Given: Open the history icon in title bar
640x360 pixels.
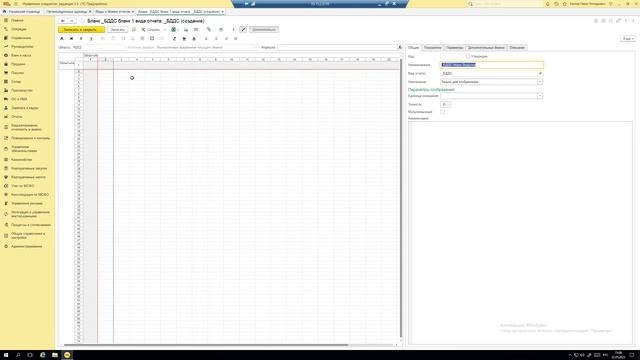Looking at the screenshot, I should tap(556, 4).
